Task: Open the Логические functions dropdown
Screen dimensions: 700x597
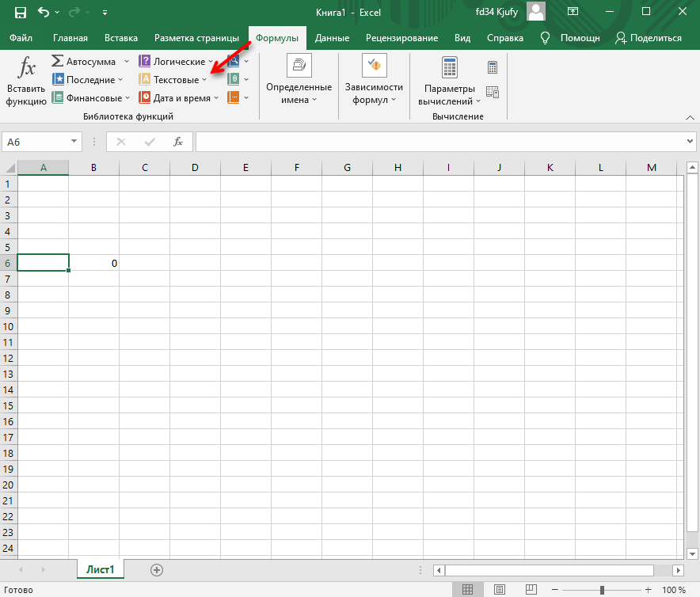Action: pos(176,61)
